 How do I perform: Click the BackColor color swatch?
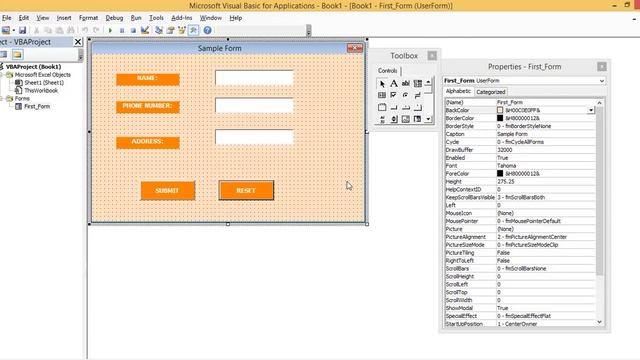click(x=500, y=110)
